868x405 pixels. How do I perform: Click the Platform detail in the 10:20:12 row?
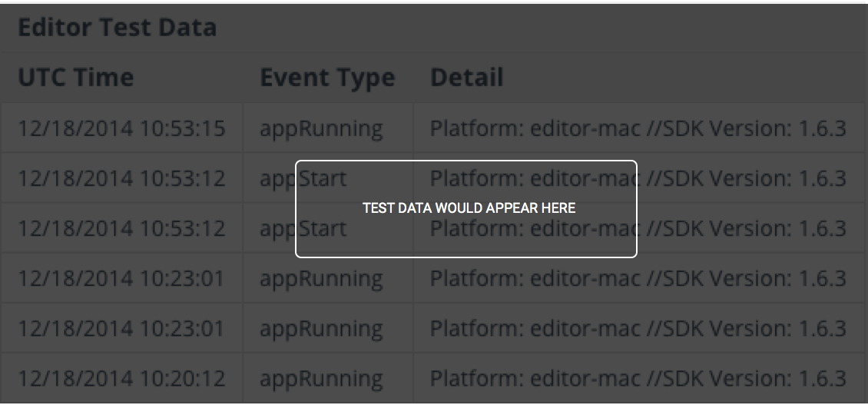[x=638, y=378]
